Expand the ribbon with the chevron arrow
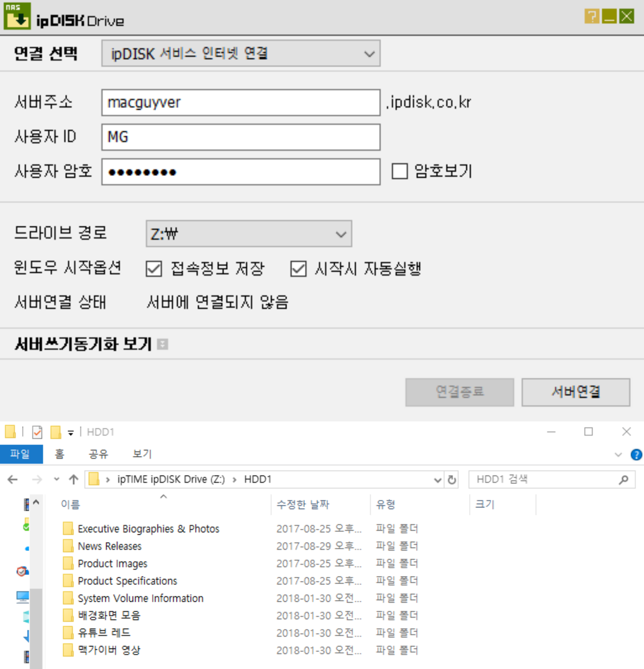The image size is (644, 669). pos(618,455)
